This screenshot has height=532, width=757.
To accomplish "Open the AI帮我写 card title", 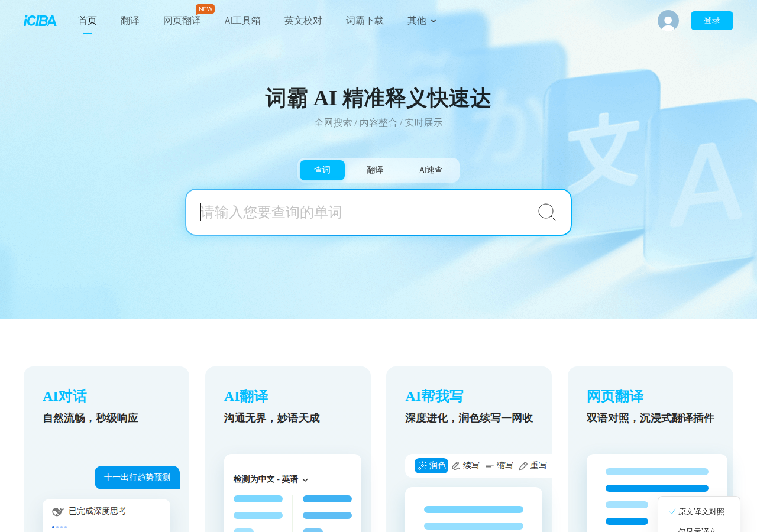I will click(434, 396).
